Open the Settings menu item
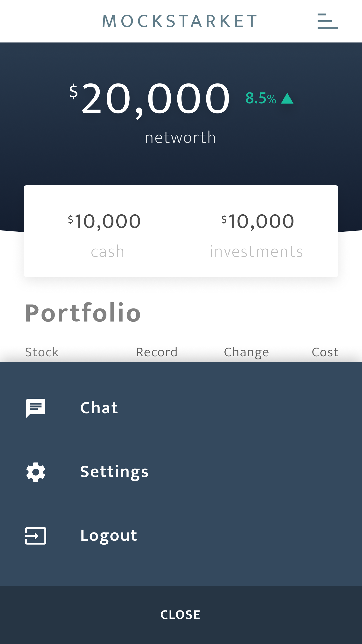Viewport: 362px width, 644px height. 114,472
